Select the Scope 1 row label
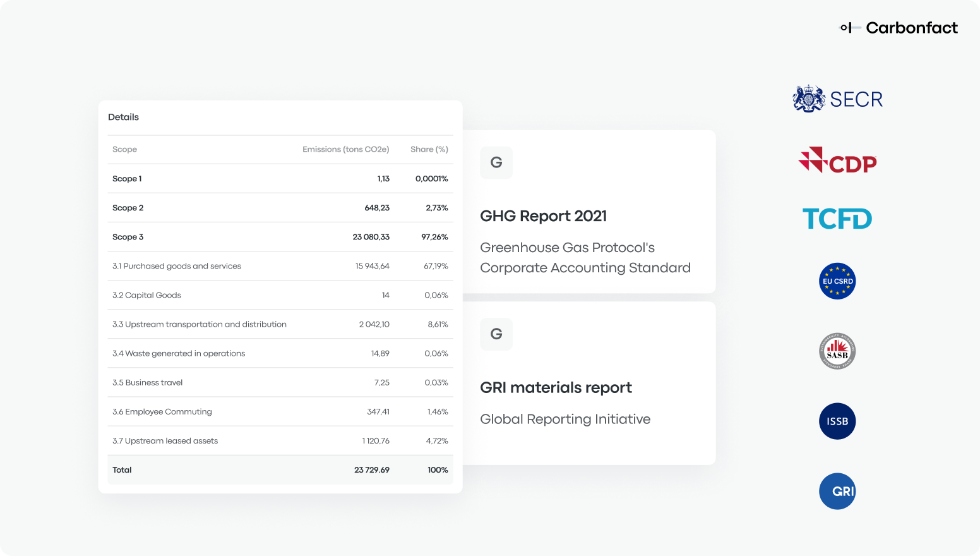 coord(127,179)
